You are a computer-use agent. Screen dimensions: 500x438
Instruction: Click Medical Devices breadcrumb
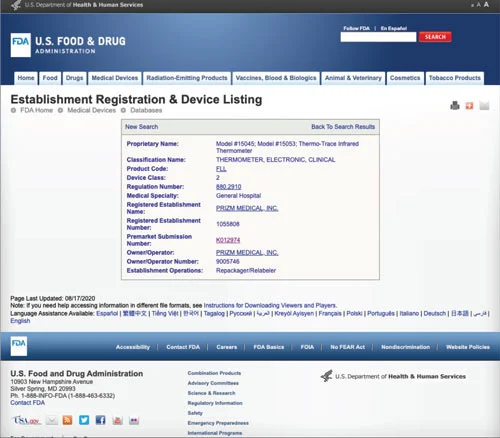[91, 110]
